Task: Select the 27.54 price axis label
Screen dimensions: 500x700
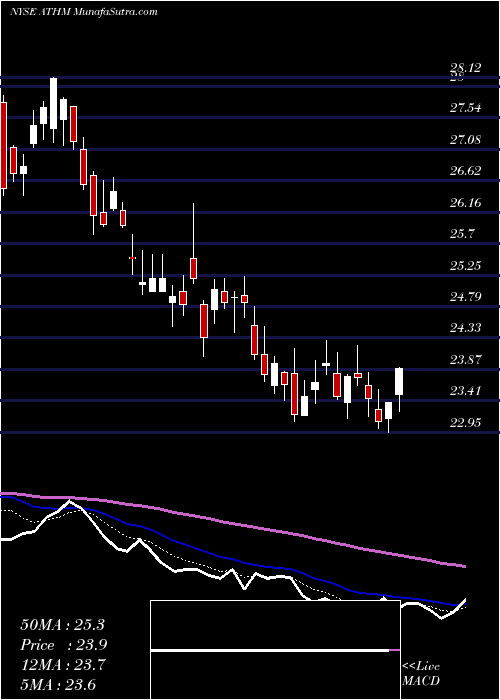Action: tap(466, 108)
